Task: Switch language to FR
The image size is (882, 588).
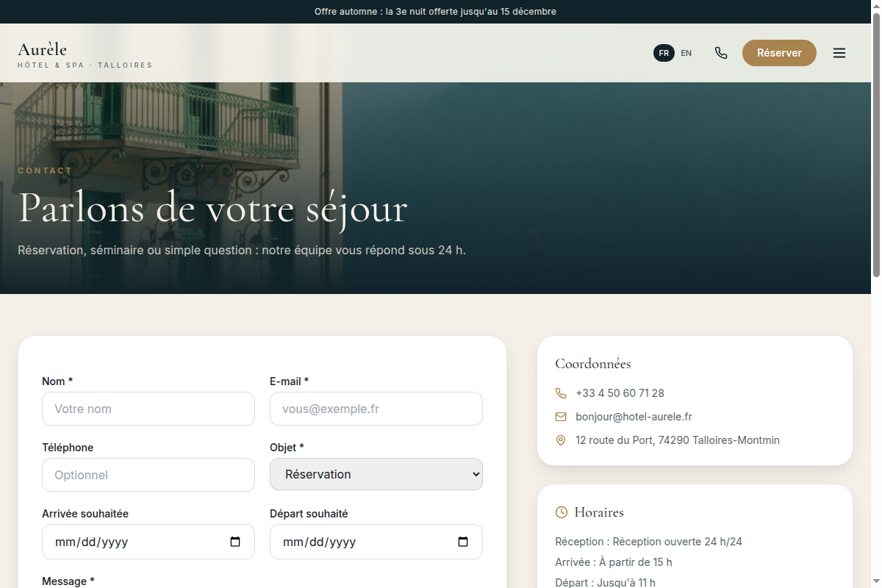Action: click(x=664, y=53)
